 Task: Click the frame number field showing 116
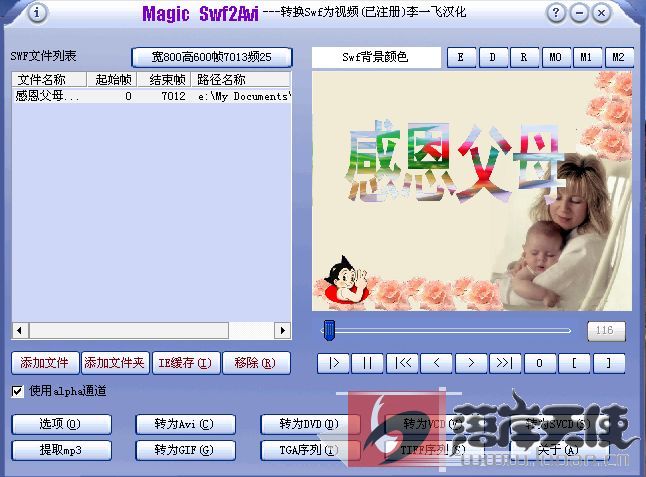(606, 331)
